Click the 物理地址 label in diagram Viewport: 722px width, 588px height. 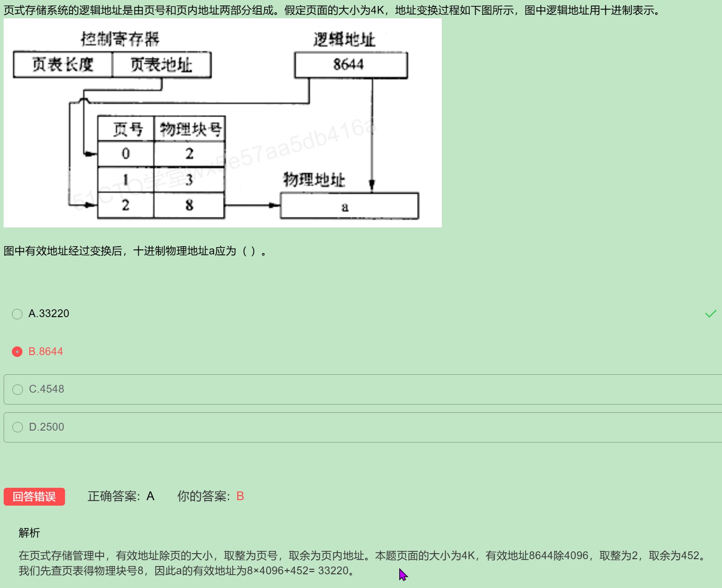tap(314, 179)
